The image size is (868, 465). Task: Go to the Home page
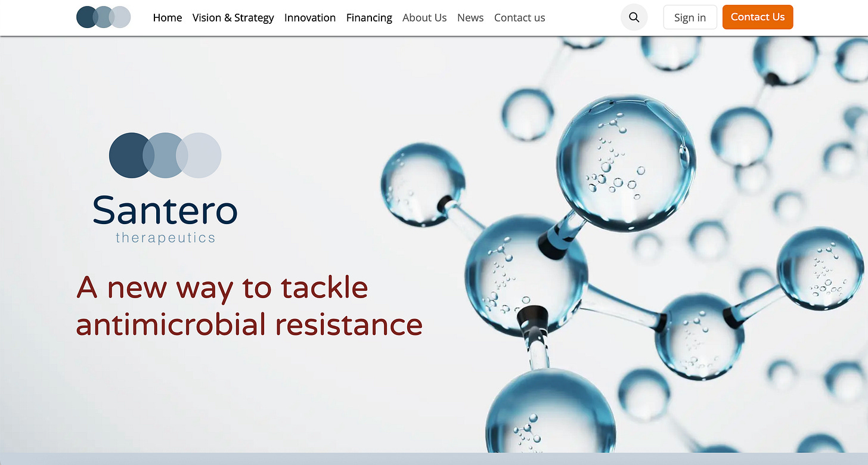[x=168, y=18]
